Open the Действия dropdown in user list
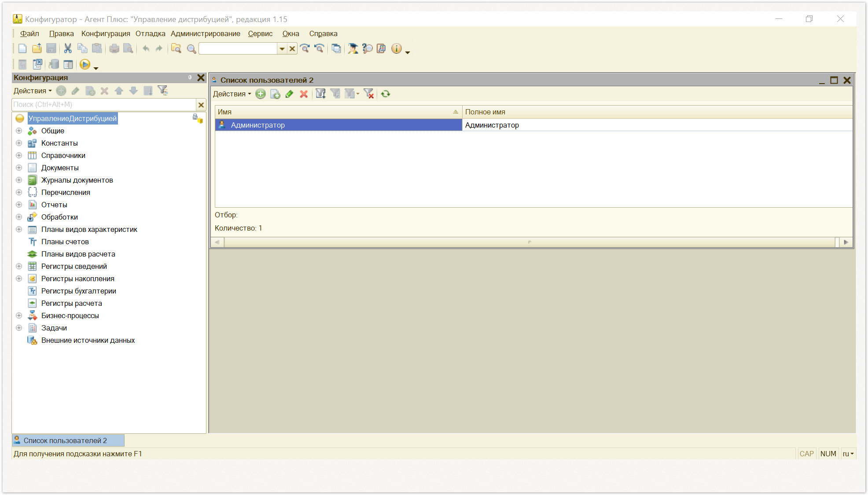The image size is (868, 495). [232, 94]
